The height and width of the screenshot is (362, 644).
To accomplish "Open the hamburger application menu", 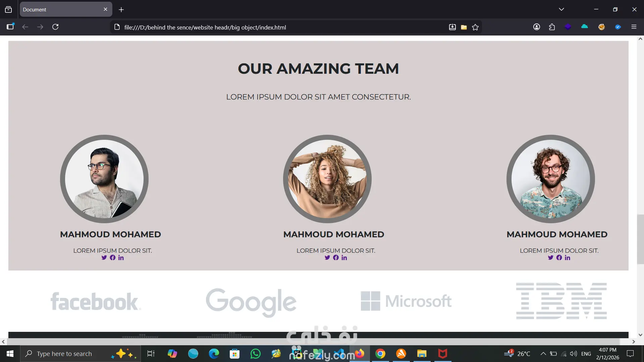I will point(634,27).
